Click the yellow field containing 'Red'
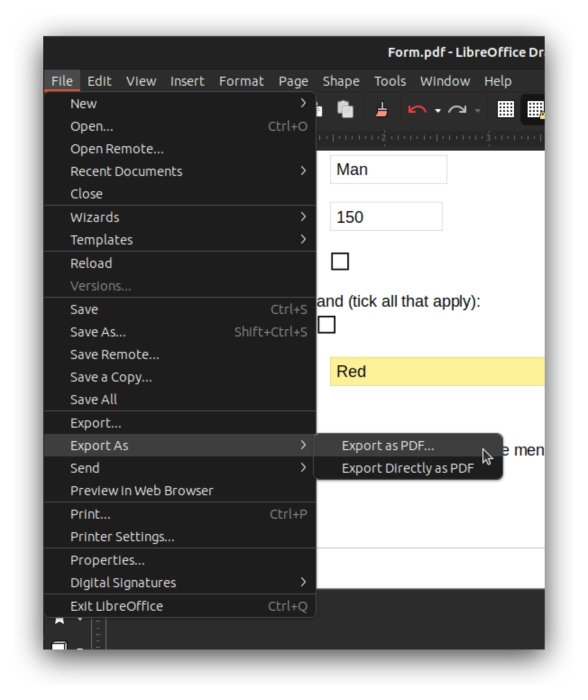588x700 pixels. 437,371
